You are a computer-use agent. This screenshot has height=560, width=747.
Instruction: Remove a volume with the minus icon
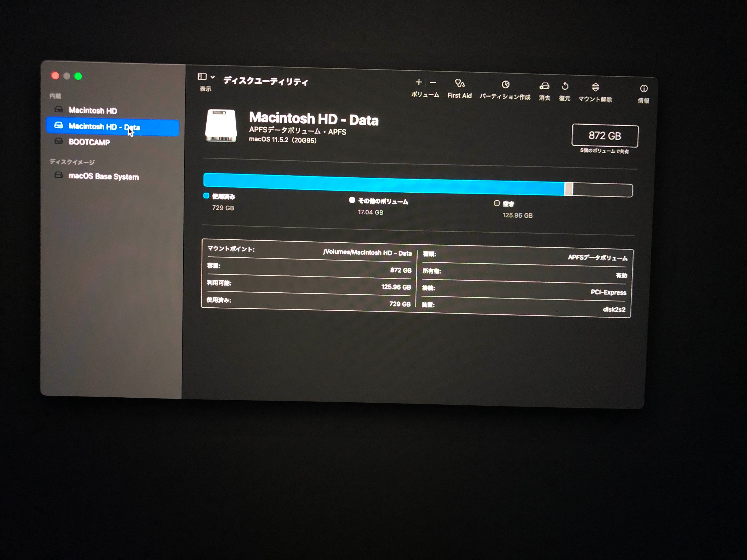tap(433, 83)
